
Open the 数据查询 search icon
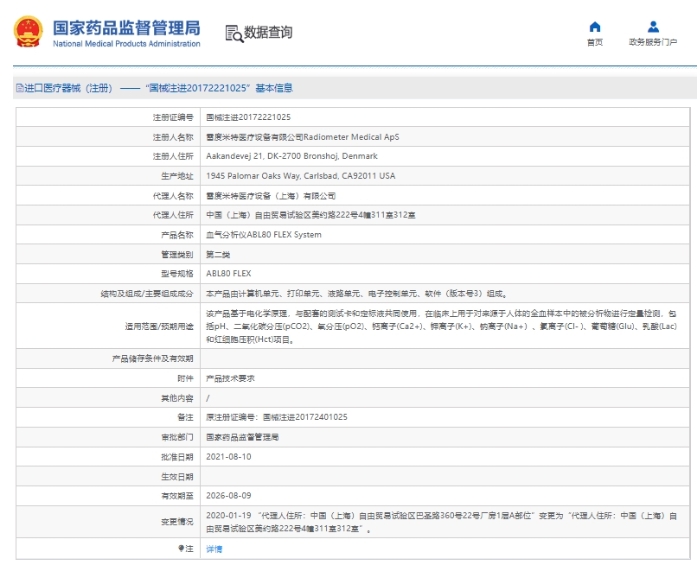tap(234, 33)
